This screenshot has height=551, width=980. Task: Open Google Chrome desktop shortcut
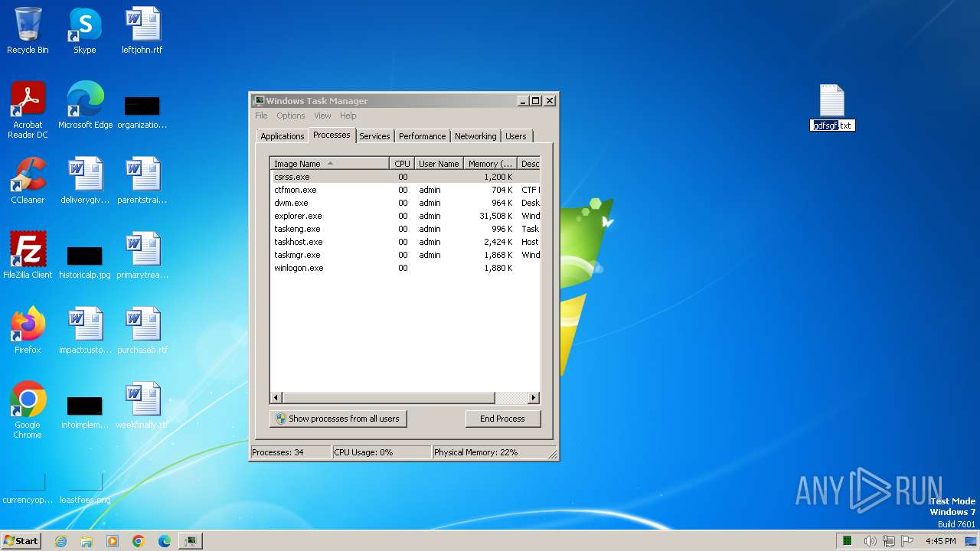click(28, 410)
